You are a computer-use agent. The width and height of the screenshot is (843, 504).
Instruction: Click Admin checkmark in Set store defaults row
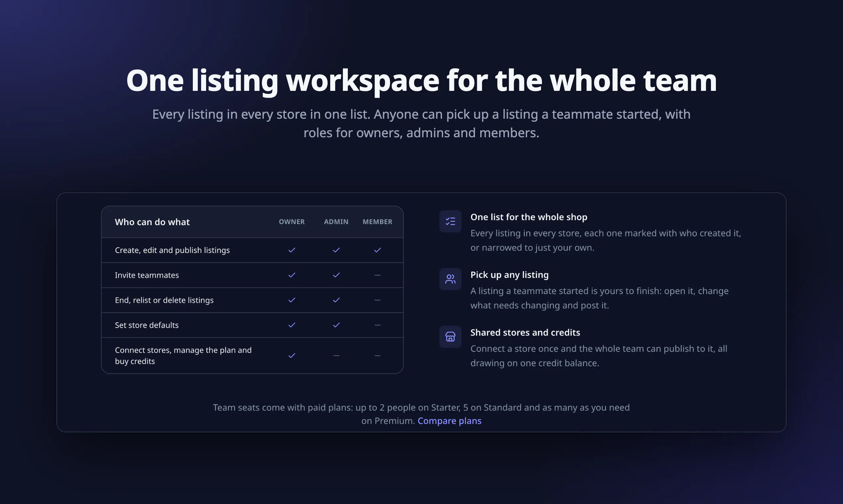[336, 325]
